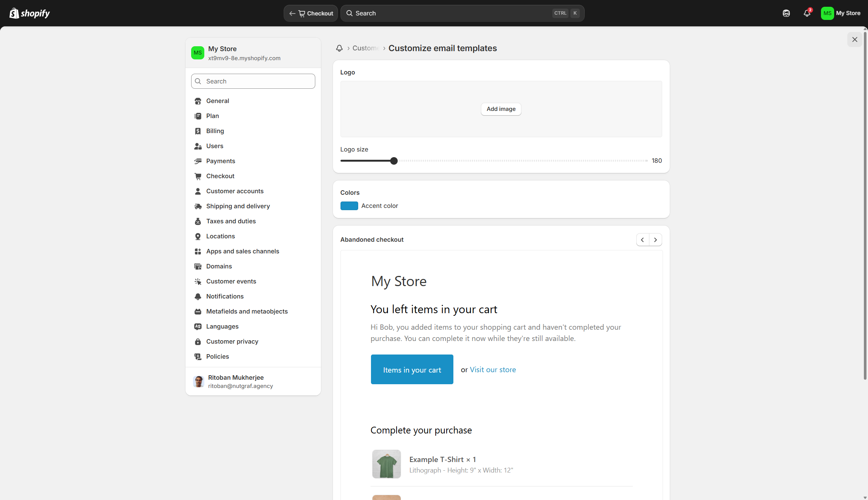Go to next email template preview
Viewport: 868px width, 500px height.
click(x=655, y=239)
